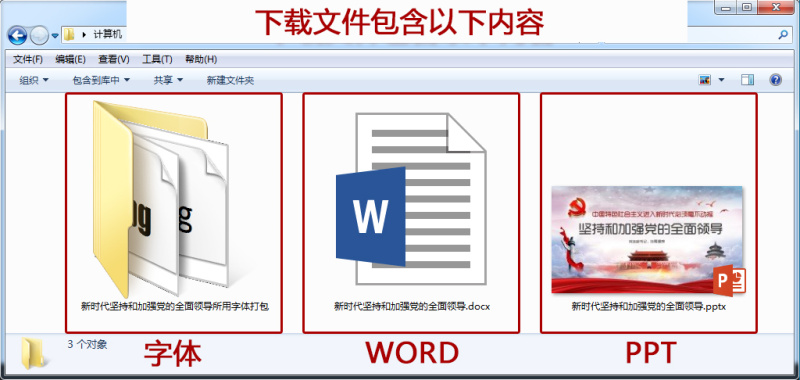Open the 工具(T) menu
800x380 pixels.
(157, 59)
